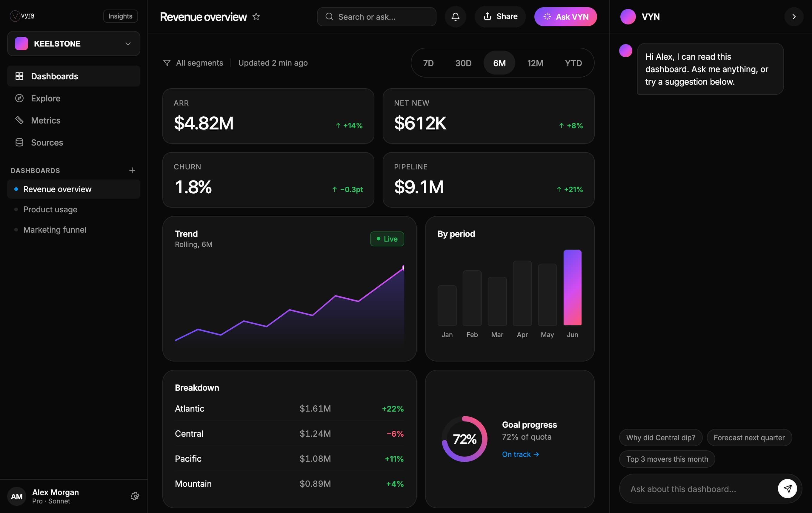Open the All segments filter
812x513 pixels.
(193, 63)
